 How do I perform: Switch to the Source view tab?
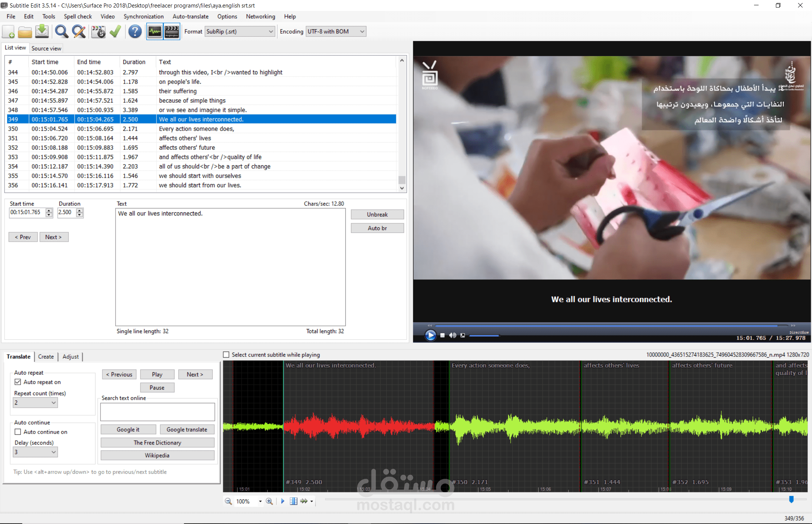pos(46,48)
